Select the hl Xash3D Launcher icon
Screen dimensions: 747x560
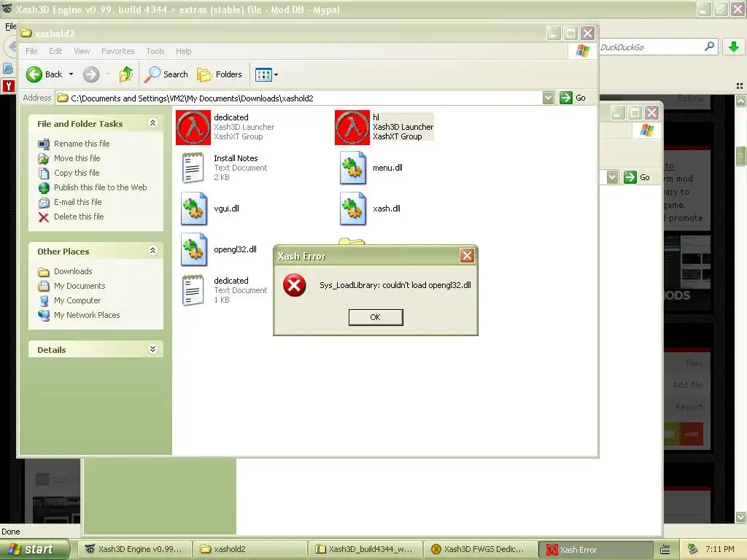tap(352, 127)
